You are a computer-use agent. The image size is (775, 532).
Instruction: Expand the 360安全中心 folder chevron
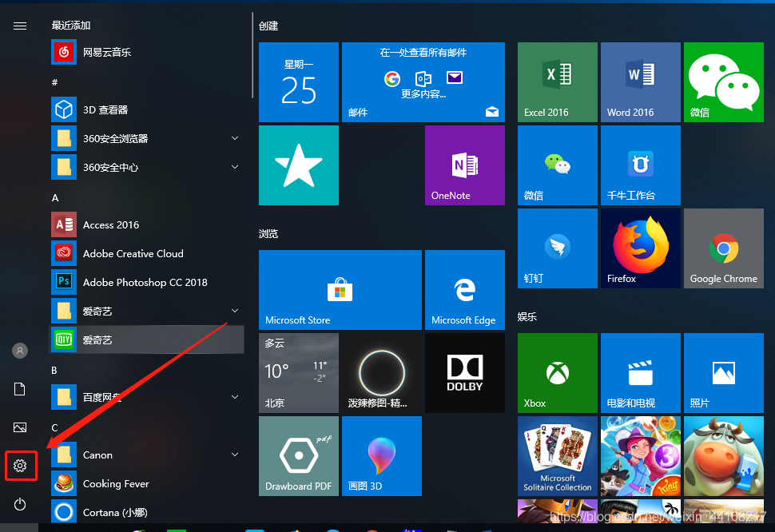pos(235,167)
